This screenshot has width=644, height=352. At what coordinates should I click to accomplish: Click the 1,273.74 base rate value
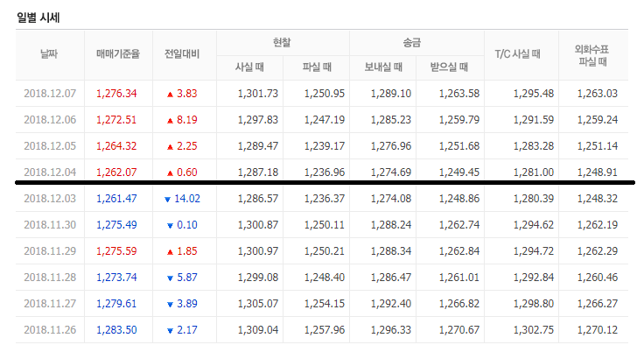116,278
